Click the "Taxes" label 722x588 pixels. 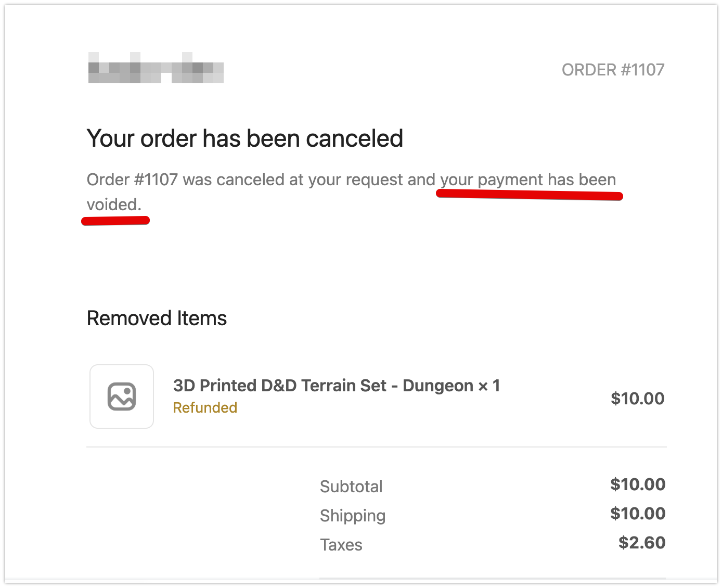[x=341, y=545]
